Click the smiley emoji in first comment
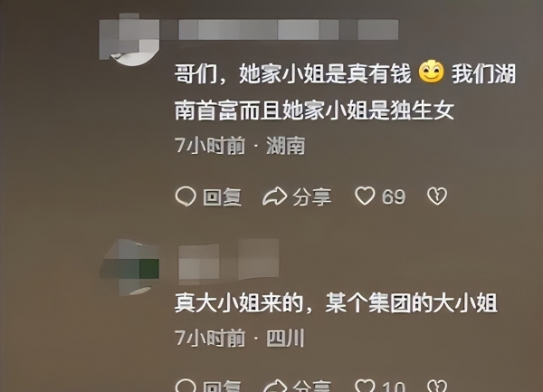The image size is (543, 392). (431, 72)
